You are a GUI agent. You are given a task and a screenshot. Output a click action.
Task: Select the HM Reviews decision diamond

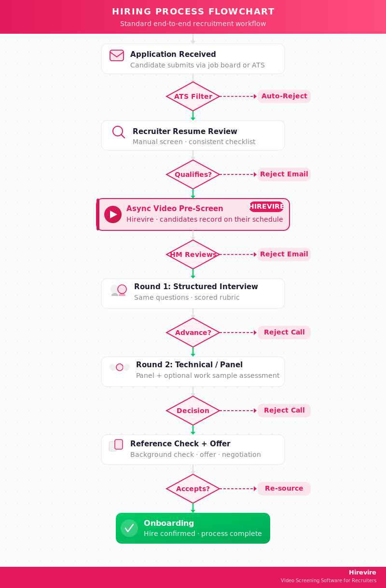pyautogui.click(x=193, y=254)
